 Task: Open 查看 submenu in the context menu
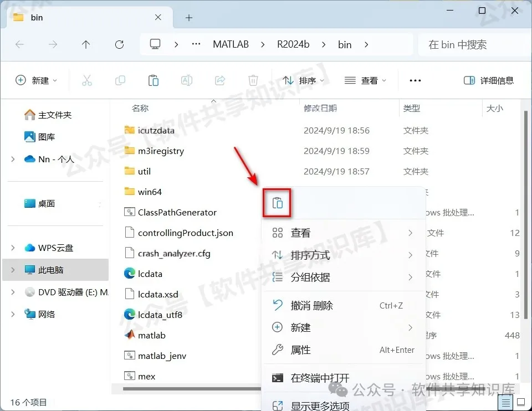tap(344, 233)
